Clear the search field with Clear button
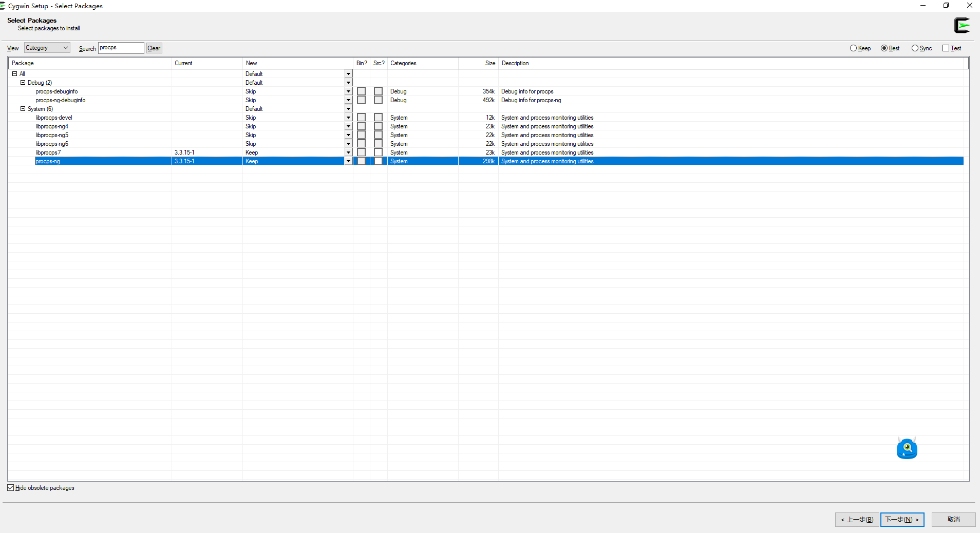 point(154,48)
